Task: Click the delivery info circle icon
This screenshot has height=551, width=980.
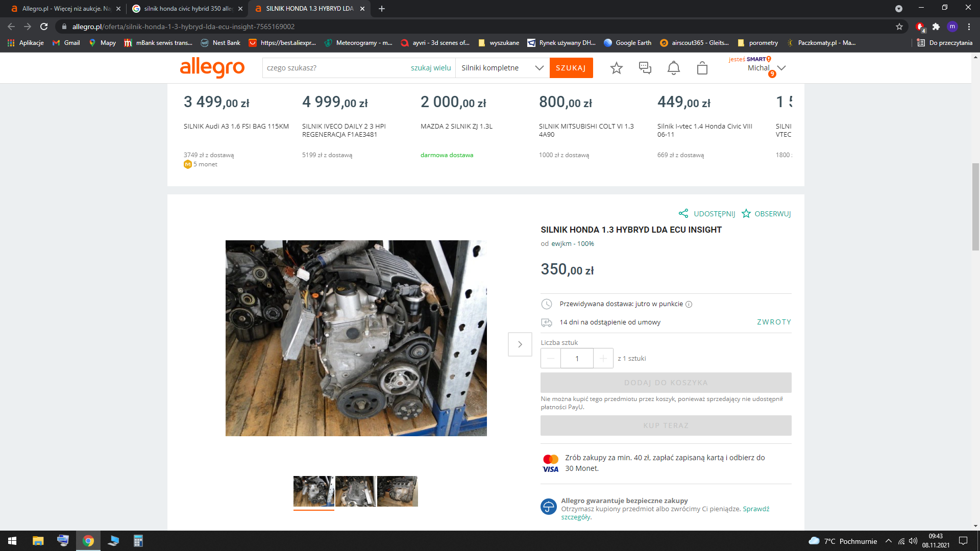Action: pos(689,305)
